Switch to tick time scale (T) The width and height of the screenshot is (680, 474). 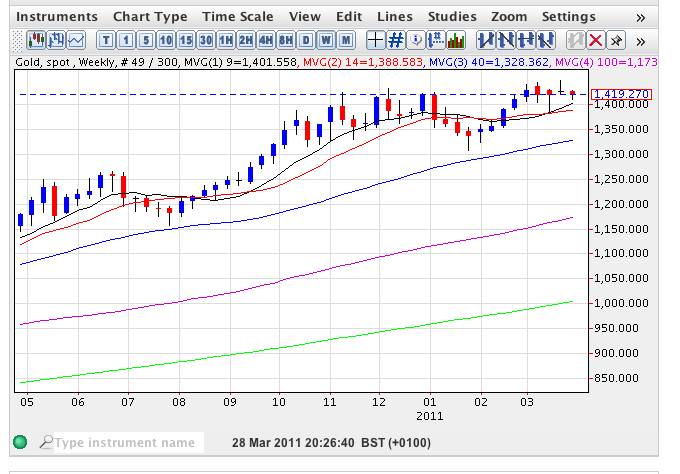[106, 41]
